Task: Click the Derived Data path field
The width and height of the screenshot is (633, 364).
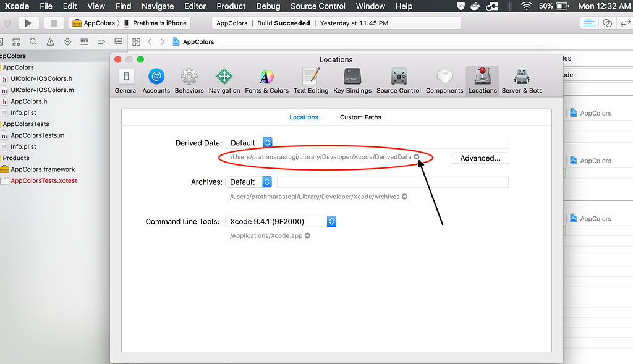Action: [393, 143]
